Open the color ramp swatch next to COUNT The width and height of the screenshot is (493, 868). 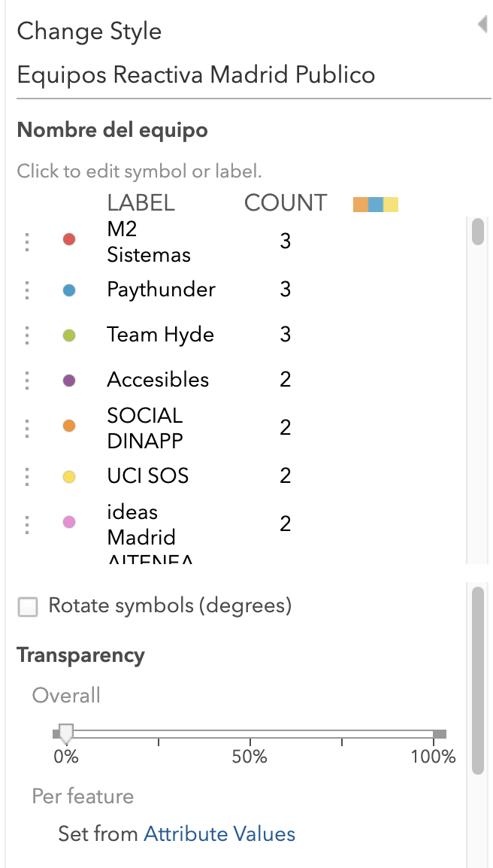pyautogui.click(x=376, y=205)
